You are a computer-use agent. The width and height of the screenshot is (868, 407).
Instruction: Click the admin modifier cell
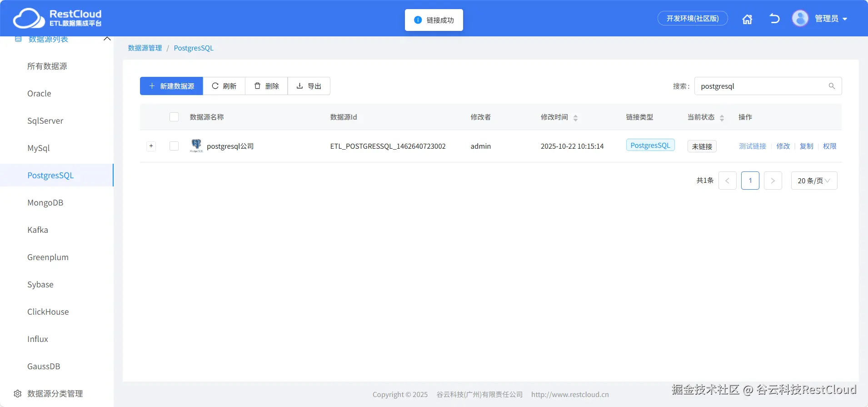pyautogui.click(x=481, y=146)
